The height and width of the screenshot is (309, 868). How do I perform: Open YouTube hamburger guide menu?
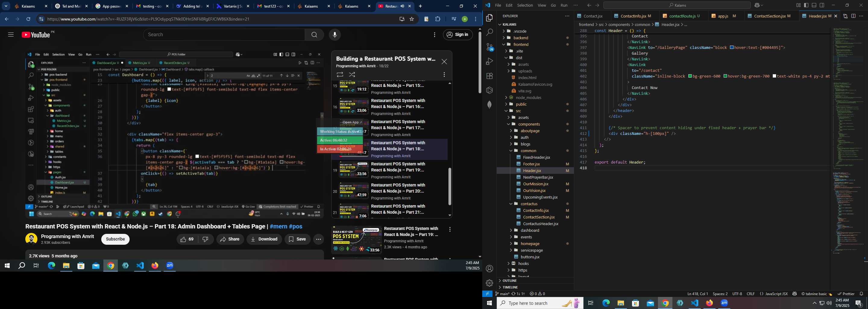pos(11,35)
